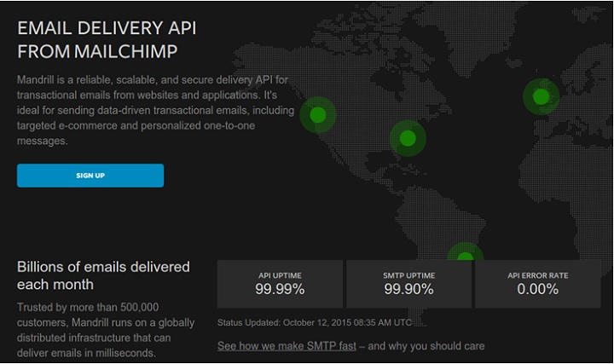Click the 'Email Delivery API from Mailchimp' heading
Image resolution: width=614 pixels, height=364 pixels.
[107, 39]
